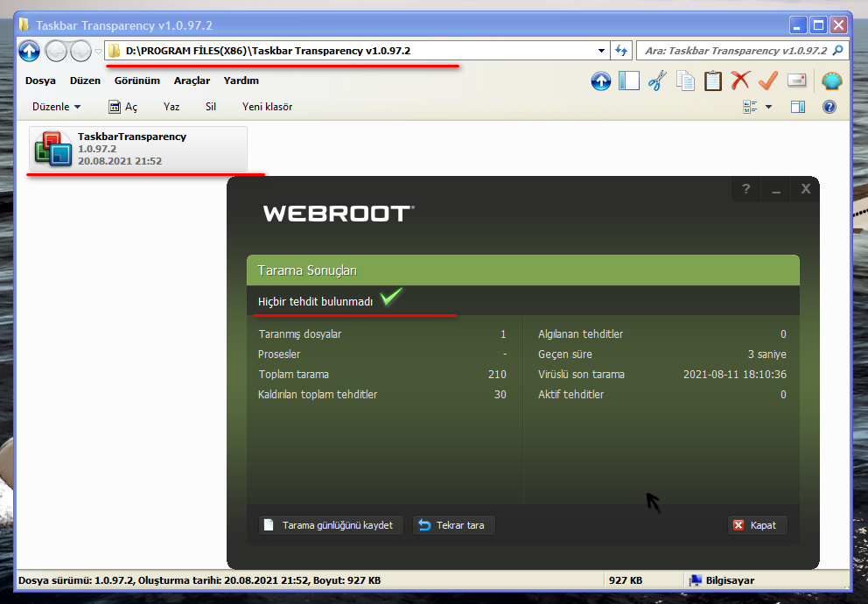Click Kaldırılan toplam tehditler row
Image resolution: width=868 pixels, height=604 pixels.
tap(382, 394)
